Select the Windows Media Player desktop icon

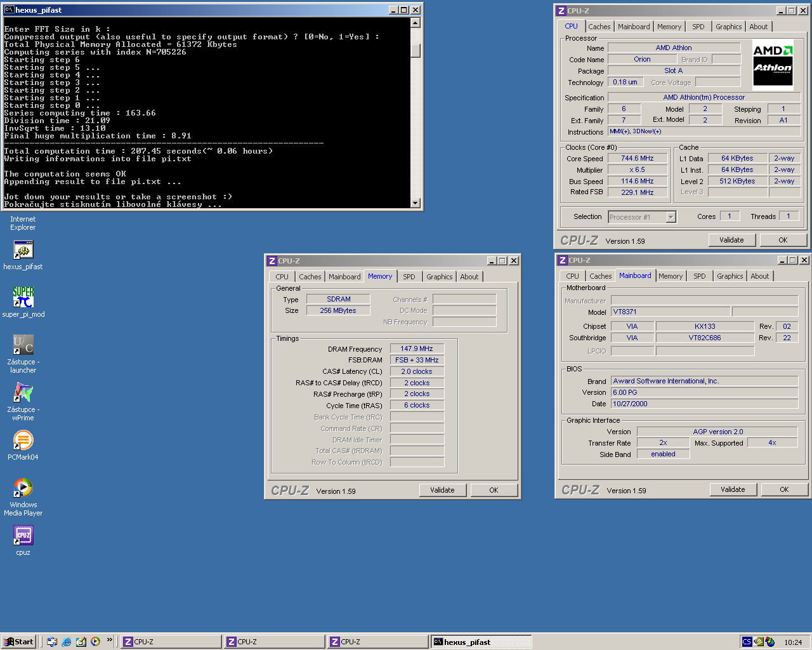click(23, 496)
